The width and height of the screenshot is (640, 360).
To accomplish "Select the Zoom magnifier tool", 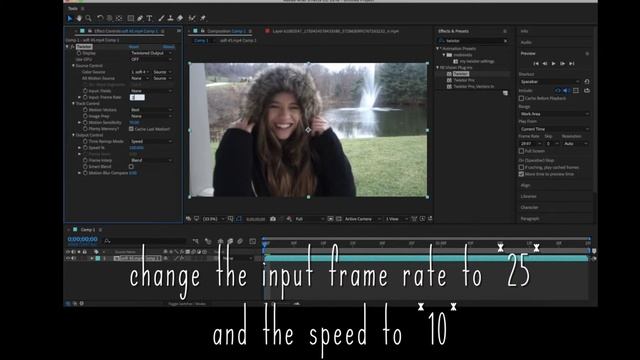I will pyautogui.click(x=89, y=18).
